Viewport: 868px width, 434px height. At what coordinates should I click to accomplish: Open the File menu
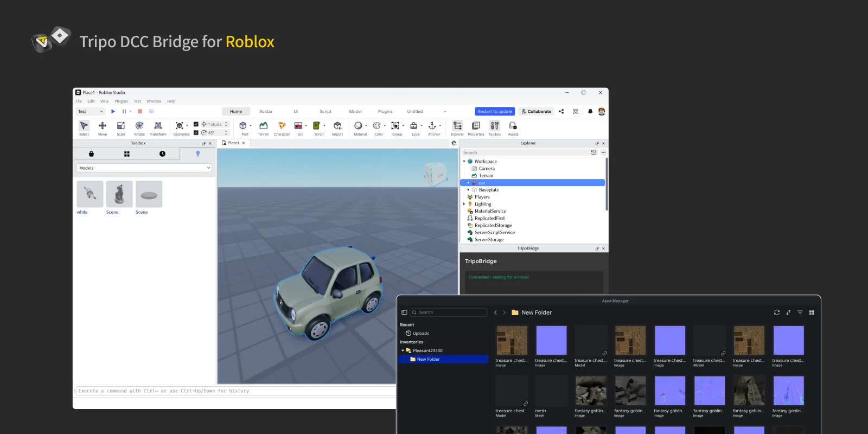(x=79, y=101)
